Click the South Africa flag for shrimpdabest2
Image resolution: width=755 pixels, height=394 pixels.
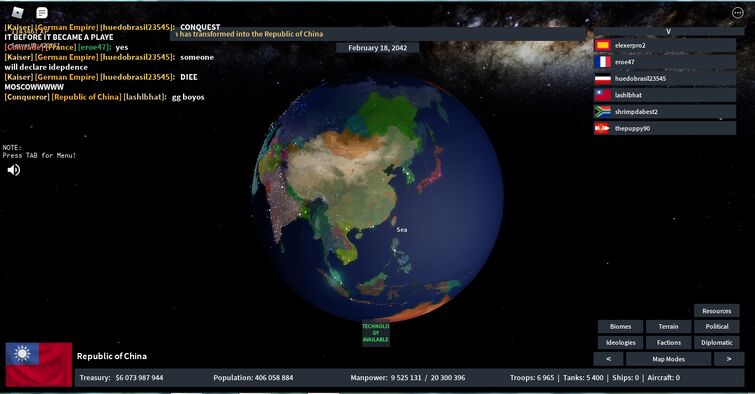pyautogui.click(x=602, y=112)
